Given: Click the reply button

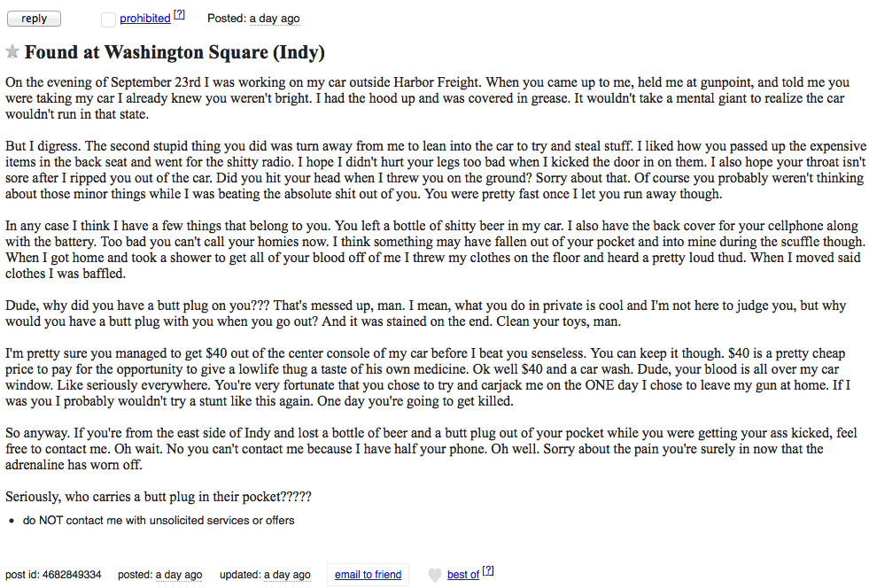Looking at the screenshot, I should coord(34,19).
